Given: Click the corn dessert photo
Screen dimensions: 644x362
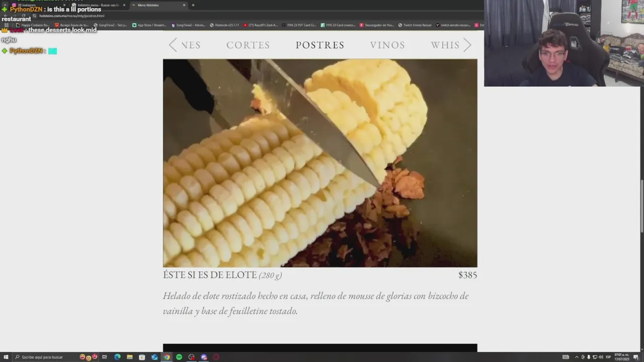Looking at the screenshot, I should click(320, 163).
